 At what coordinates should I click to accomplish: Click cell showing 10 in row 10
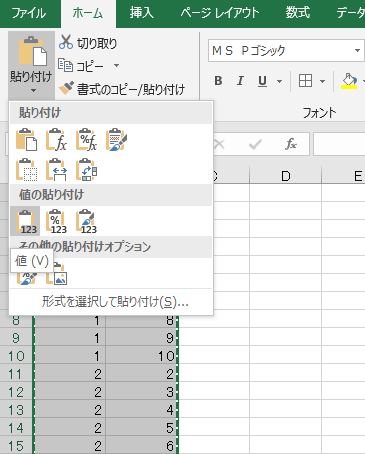click(141, 356)
